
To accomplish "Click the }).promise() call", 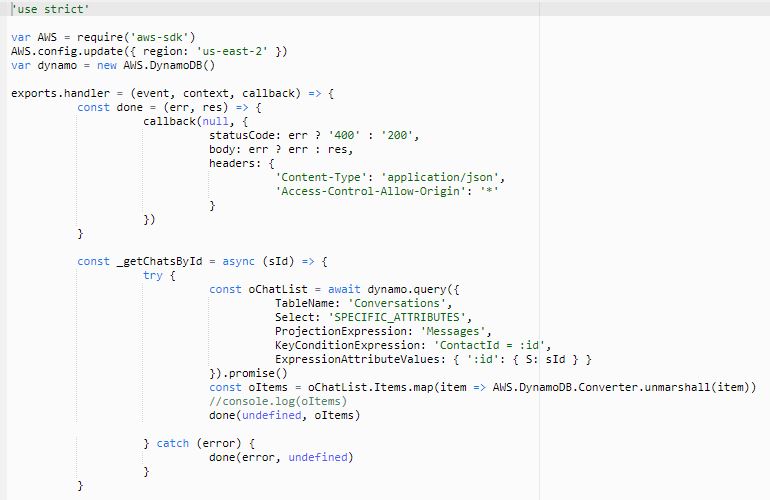I will [x=248, y=373].
